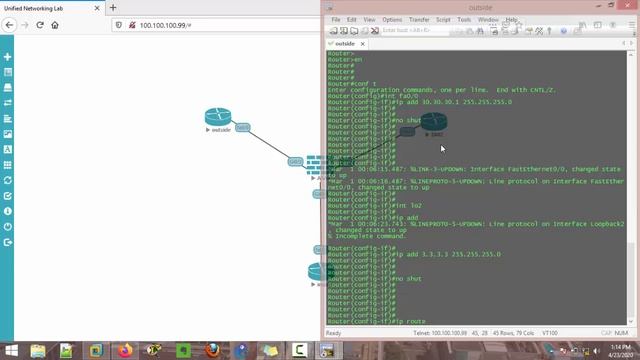The height and width of the screenshot is (360, 640).
Task: Close the outside session tab
Action: tap(362, 44)
